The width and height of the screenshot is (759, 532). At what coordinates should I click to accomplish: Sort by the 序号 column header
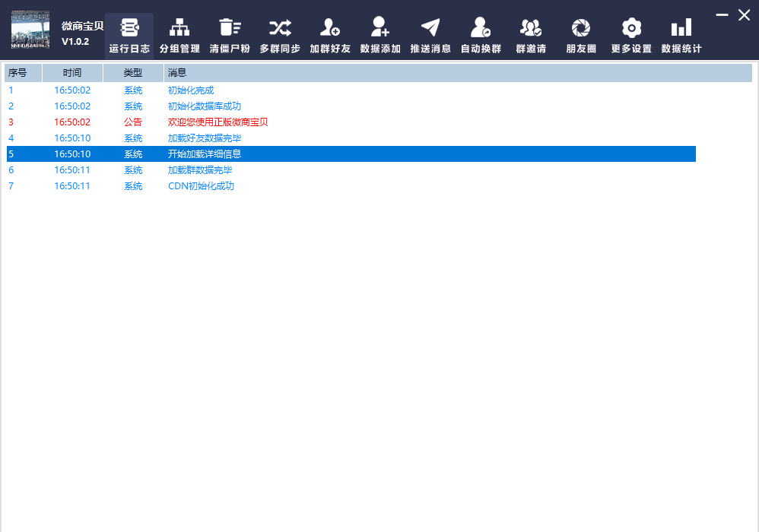(x=24, y=73)
